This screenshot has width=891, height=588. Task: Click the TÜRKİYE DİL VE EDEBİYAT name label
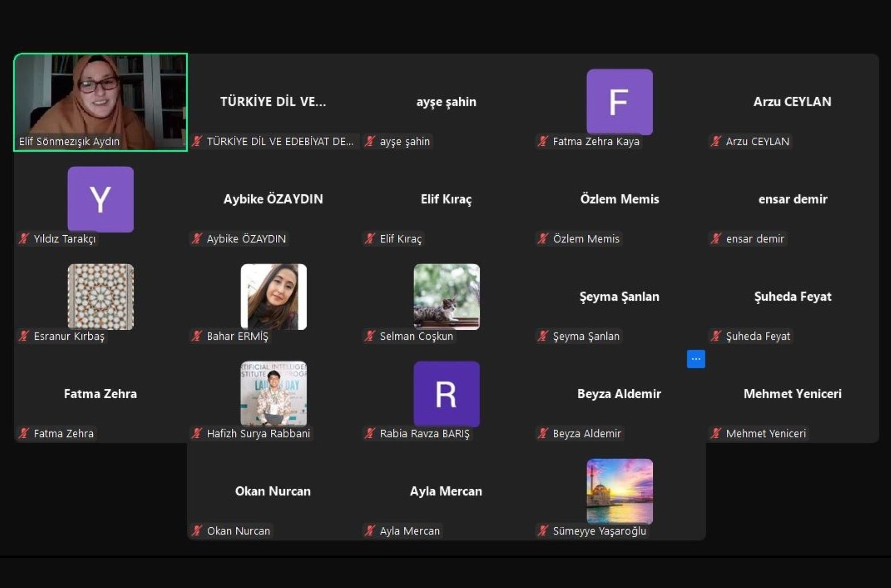(x=279, y=142)
